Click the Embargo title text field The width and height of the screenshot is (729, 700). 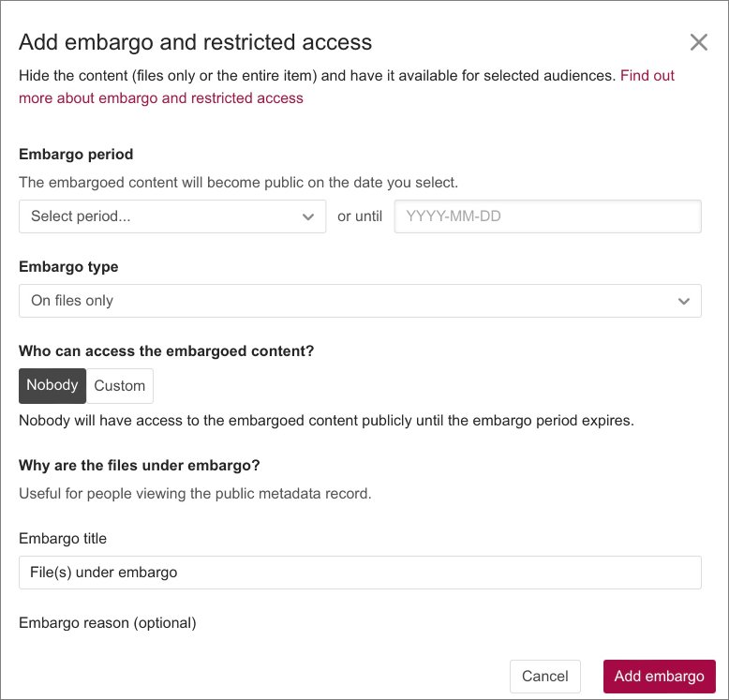(360, 572)
